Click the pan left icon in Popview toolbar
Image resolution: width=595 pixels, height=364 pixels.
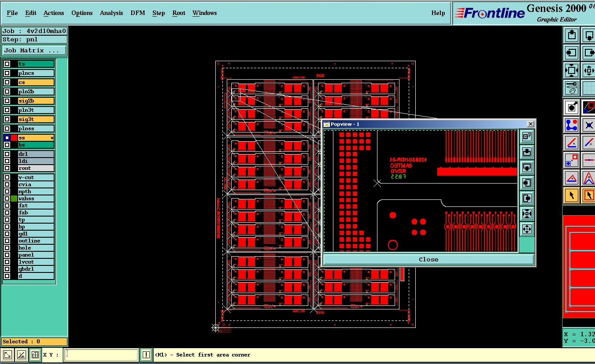(527, 183)
